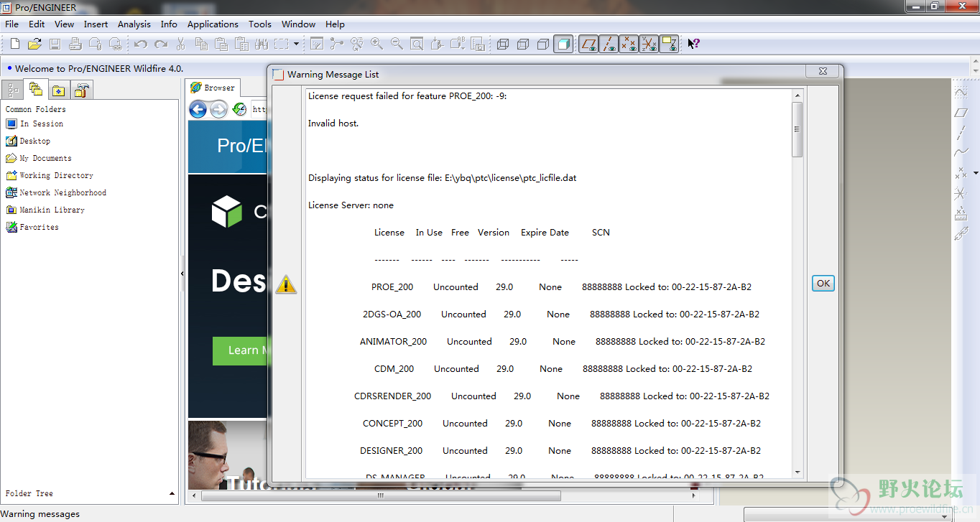The width and height of the screenshot is (980, 522).
Task: Click the Undo arrow icon
Action: [141, 44]
